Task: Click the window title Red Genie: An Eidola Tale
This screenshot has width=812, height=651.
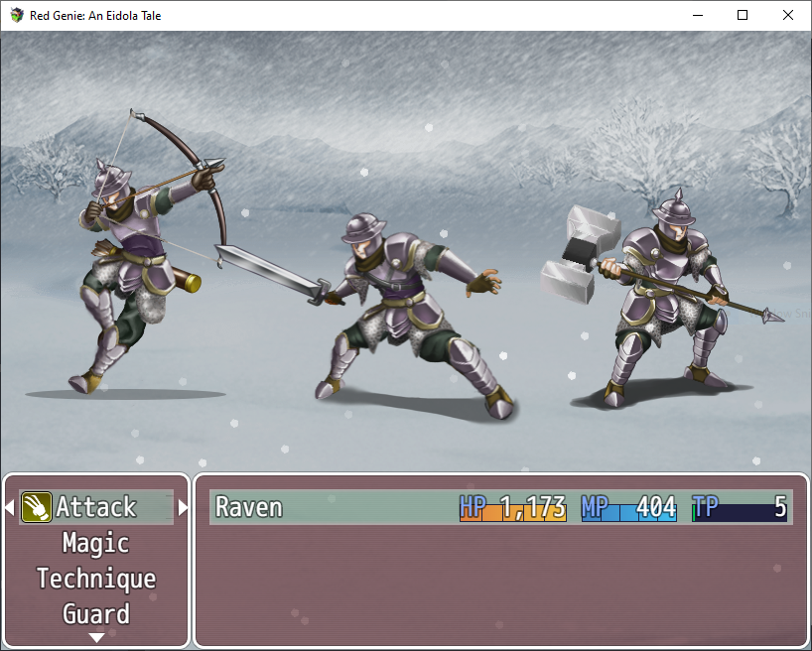Action: [x=95, y=16]
